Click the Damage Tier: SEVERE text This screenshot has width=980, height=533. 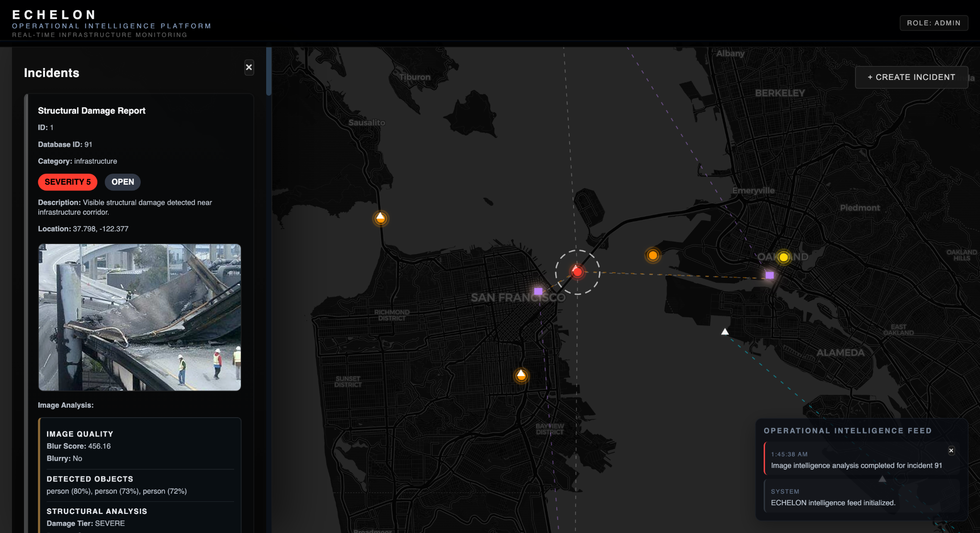pyautogui.click(x=86, y=523)
